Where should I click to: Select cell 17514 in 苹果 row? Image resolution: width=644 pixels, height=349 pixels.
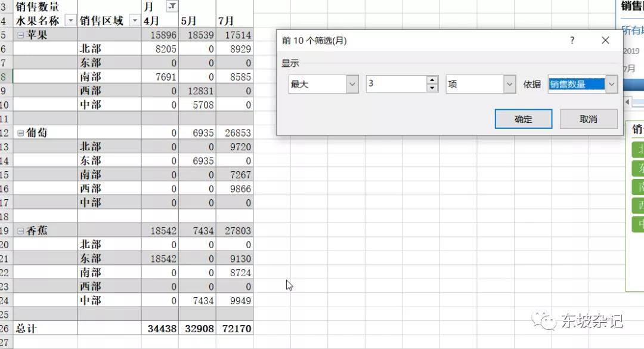pyautogui.click(x=234, y=35)
